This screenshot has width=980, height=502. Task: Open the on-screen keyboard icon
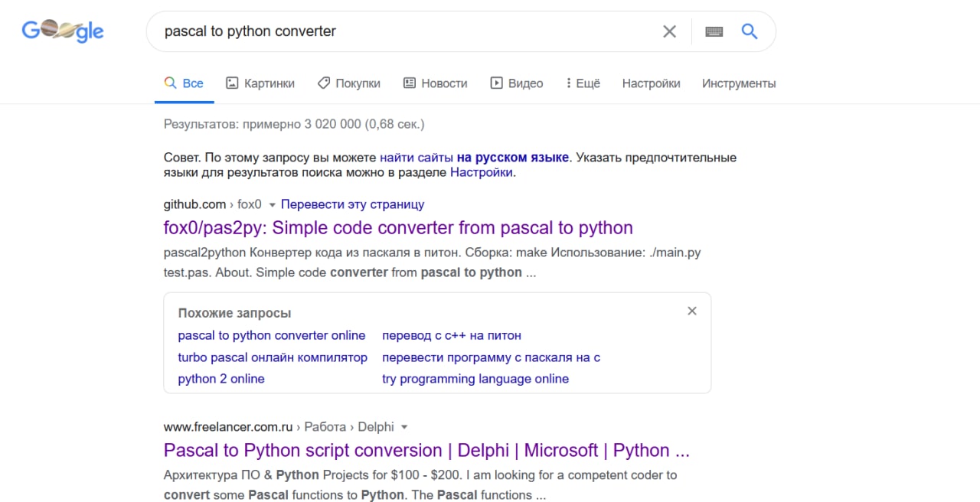(714, 31)
